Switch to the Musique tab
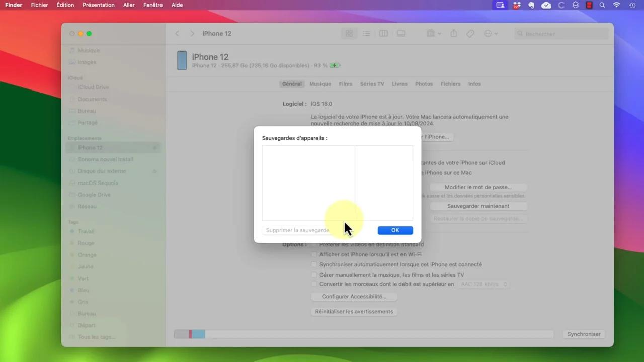Screen dimensions: 644x362 320,84
